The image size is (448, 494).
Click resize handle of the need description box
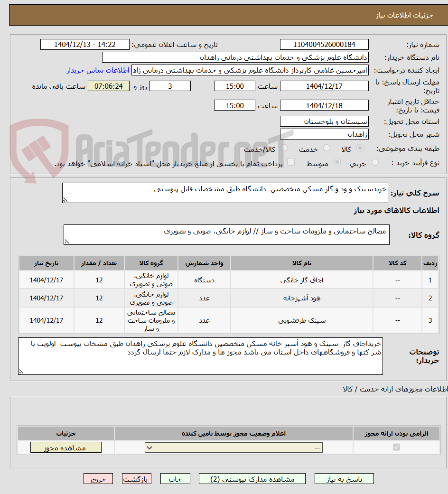(65, 200)
